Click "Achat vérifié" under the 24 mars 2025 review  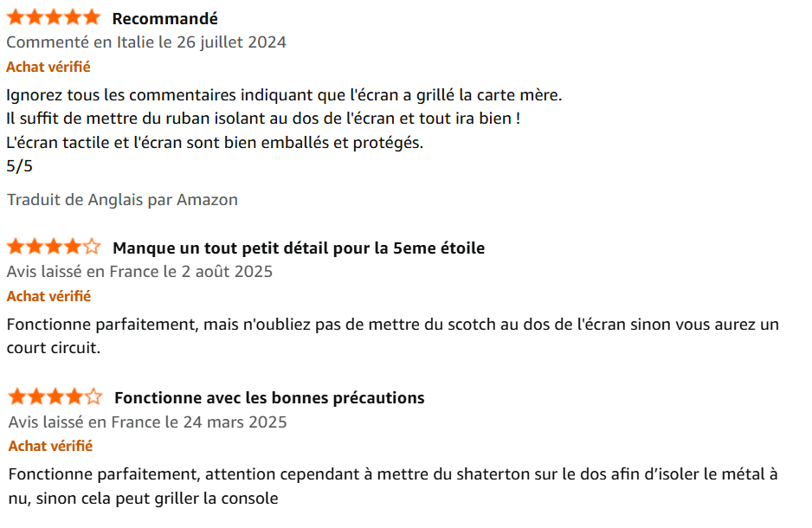(50, 446)
